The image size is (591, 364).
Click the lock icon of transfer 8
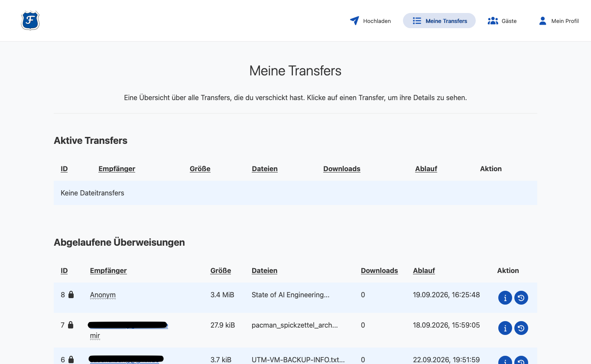71,295
